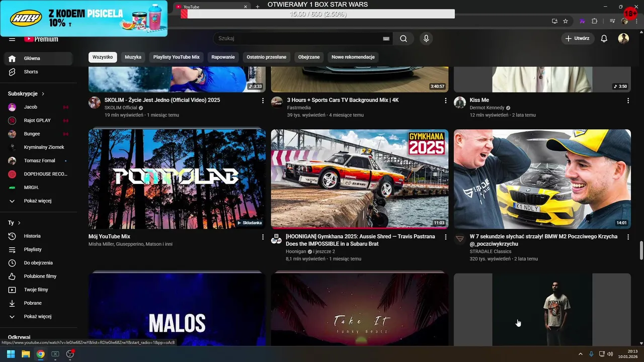Open Jacob channel subscription

click(38, 107)
